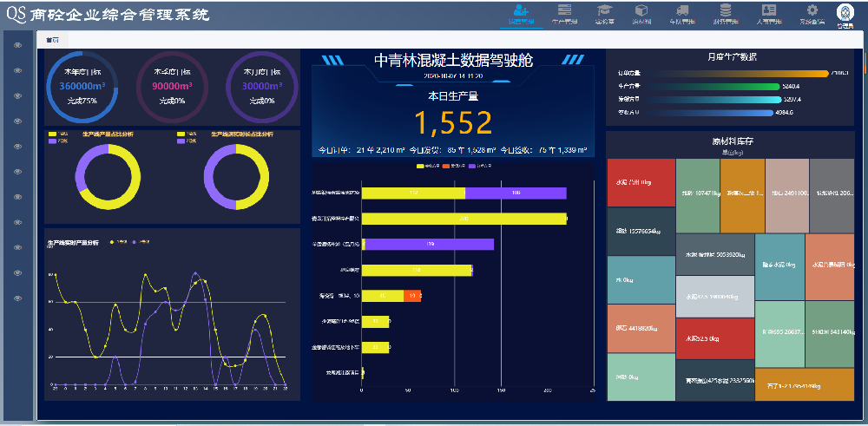The height and width of the screenshot is (426, 868).
Task: Open the cube raw materials icon
Action: pyautogui.click(x=641, y=10)
